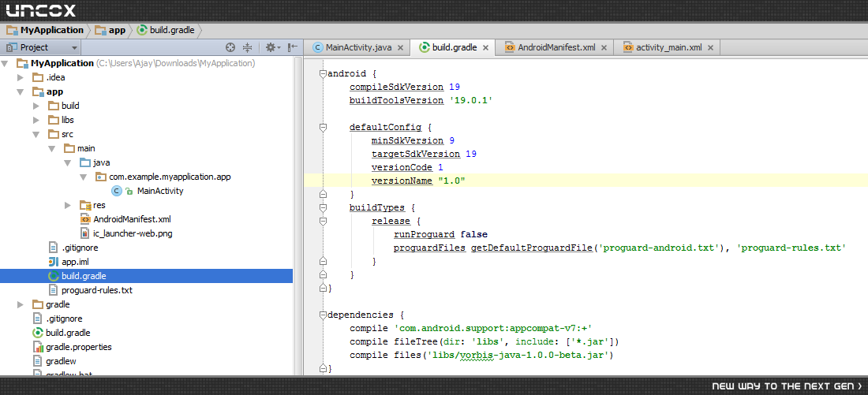This screenshot has height=395, width=868.
Task: Collapse the com.example.myapplication.app package
Action: tap(83, 177)
